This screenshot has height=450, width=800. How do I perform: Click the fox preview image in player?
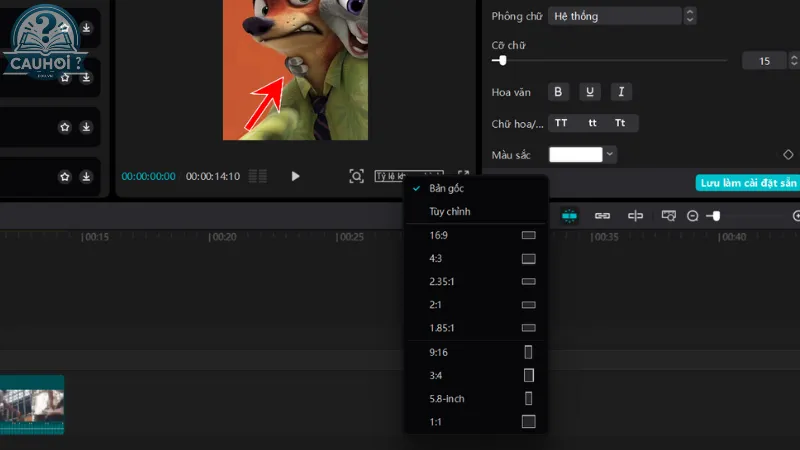(295, 70)
